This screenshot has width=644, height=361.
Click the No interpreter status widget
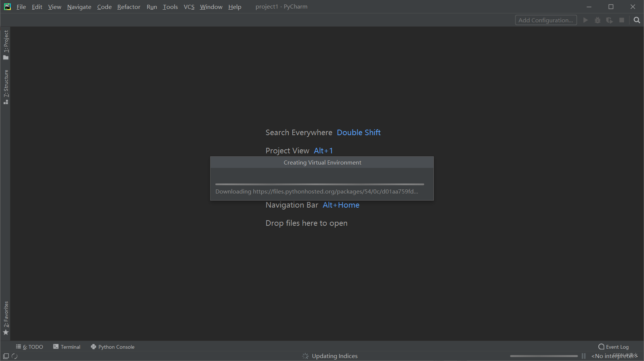[614, 356]
